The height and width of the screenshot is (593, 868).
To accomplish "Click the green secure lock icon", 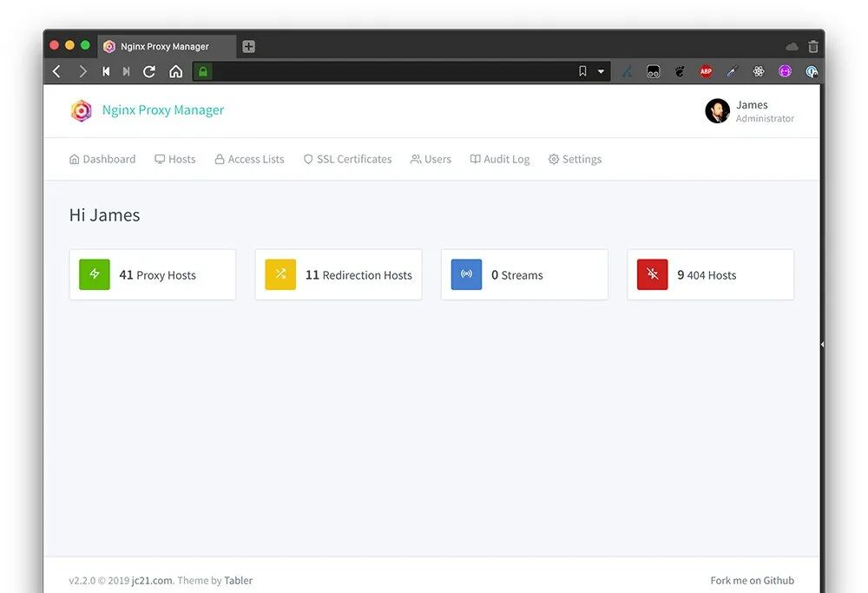I will coord(202,71).
